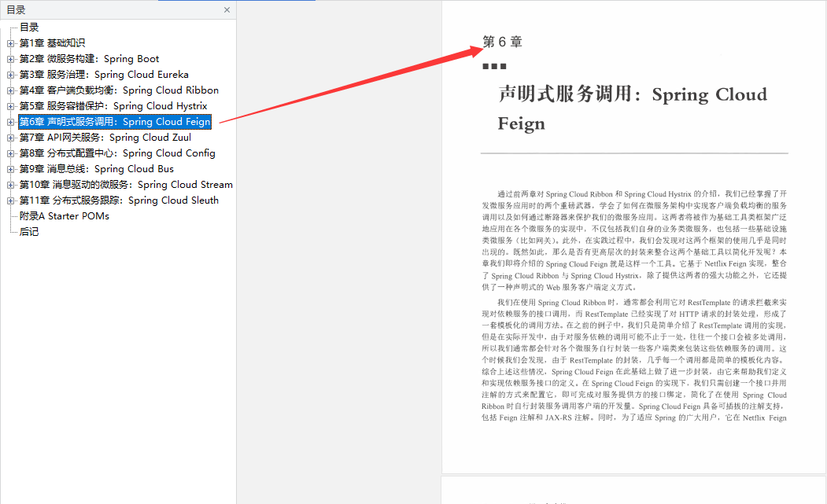Click the chapter title 声明式服务调用：Spring Cloud Feign
Screen dimensions: 827x504
[633, 109]
